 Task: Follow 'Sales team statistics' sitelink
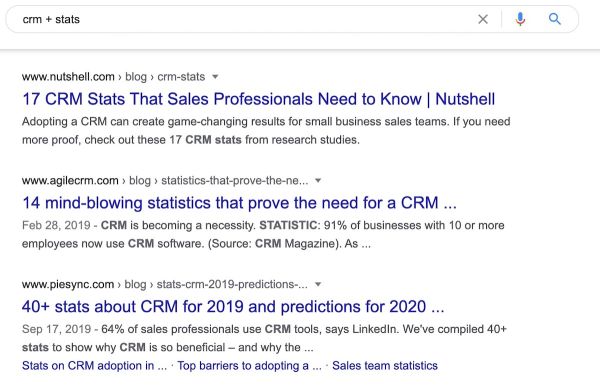pos(385,366)
